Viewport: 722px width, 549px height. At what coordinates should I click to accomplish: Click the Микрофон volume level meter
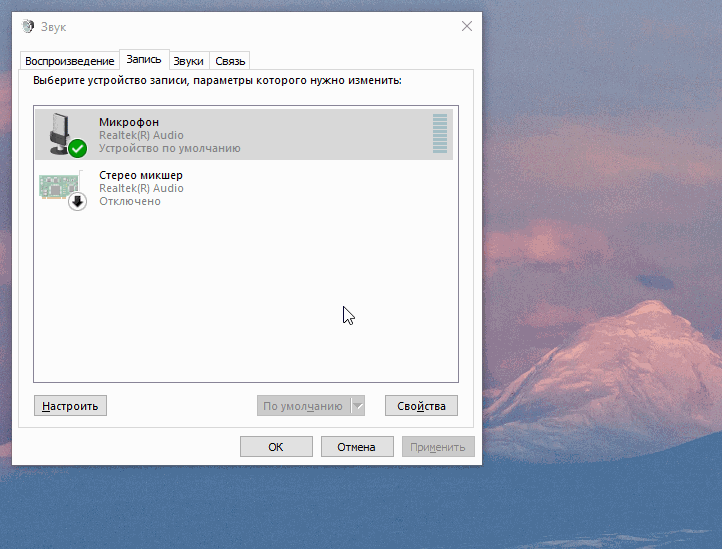(x=440, y=134)
